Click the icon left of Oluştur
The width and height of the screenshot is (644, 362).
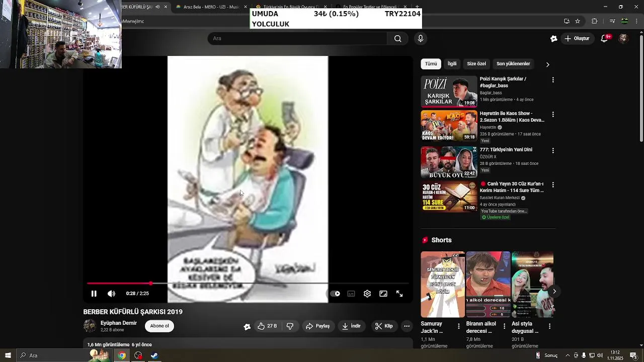tap(554, 39)
